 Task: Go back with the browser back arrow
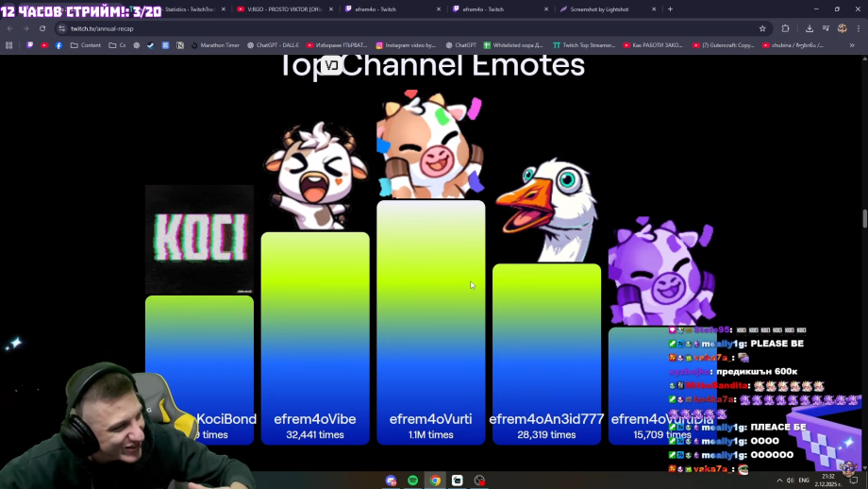pyautogui.click(x=10, y=28)
